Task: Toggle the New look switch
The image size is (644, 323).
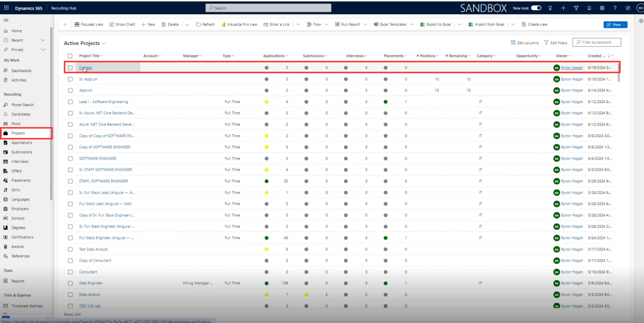Action: coord(536,8)
